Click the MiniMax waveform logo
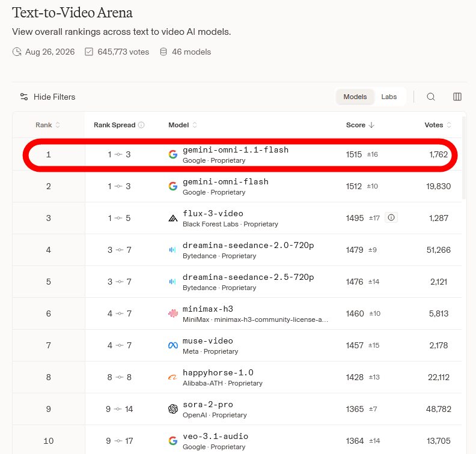Image resolution: width=476 pixels, height=454 pixels. pyautogui.click(x=173, y=313)
